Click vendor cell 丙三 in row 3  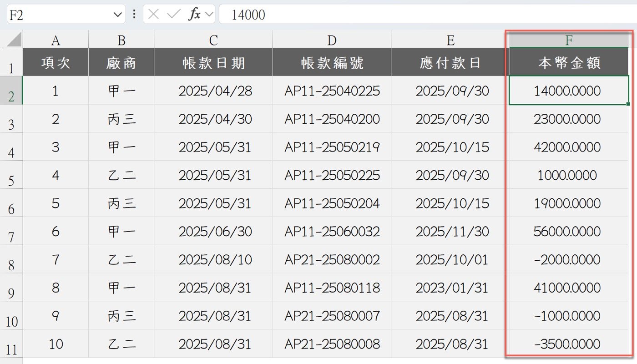point(121,119)
